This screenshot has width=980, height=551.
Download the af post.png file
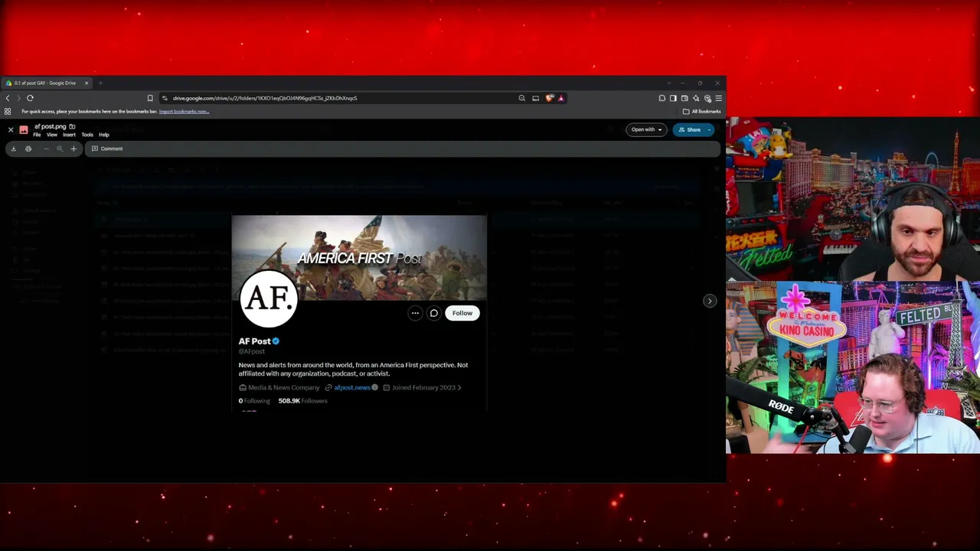13,148
